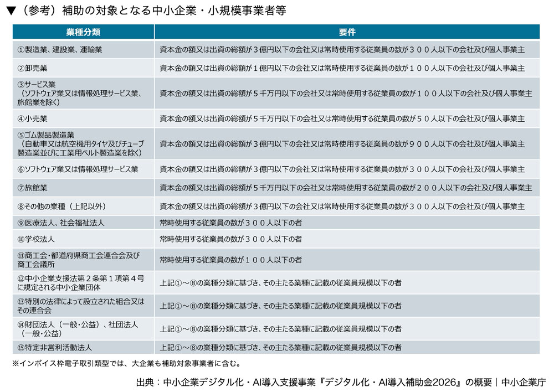
Task: Click the 業種分類 column header
Action: 84,32
